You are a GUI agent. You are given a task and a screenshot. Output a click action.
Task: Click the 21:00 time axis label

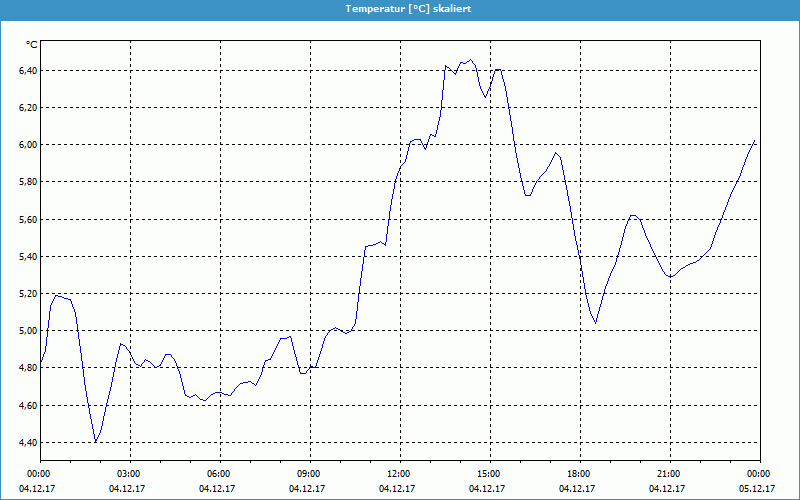click(x=668, y=474)
